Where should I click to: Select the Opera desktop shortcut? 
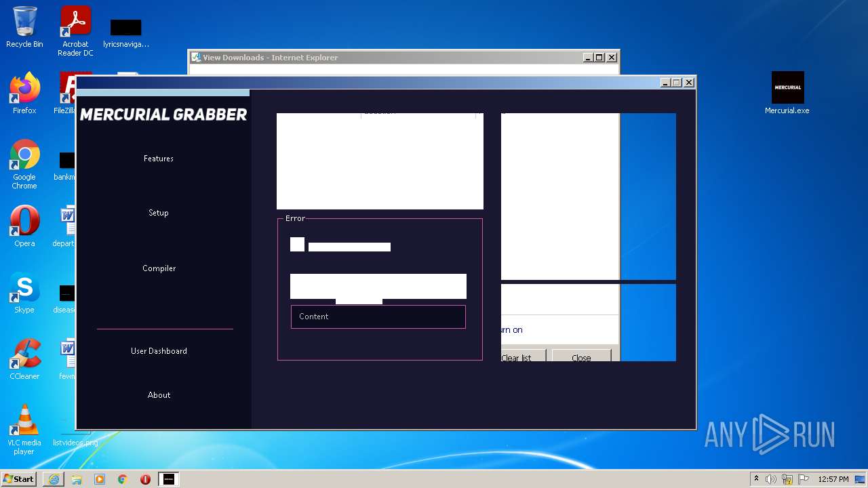click(x=24, y=226)
